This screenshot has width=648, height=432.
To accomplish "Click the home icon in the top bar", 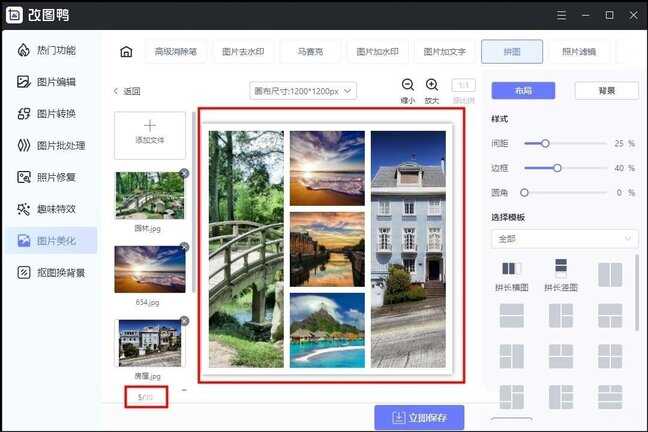I will click(x=126, y=52).
